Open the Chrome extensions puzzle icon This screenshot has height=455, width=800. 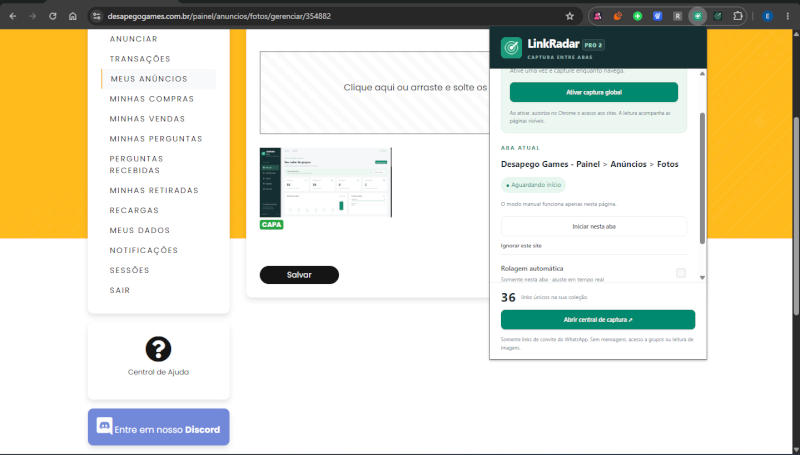tap(737, 16)
